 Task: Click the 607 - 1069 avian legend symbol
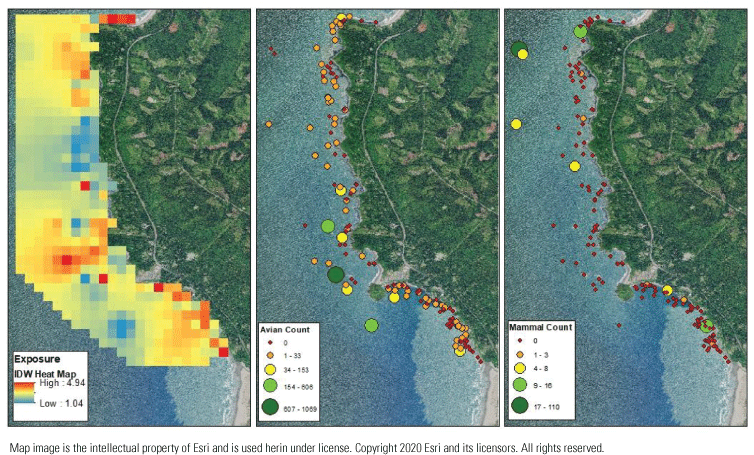coord(271,406)
